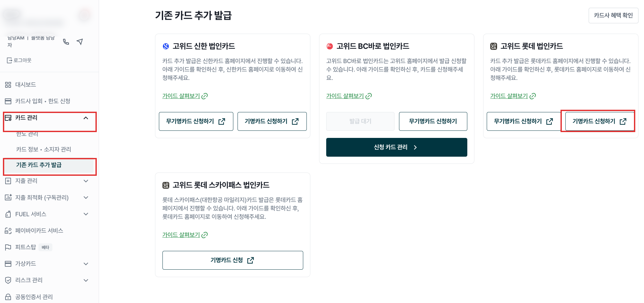Image resolution: width=644 pixels, height=303 pixels.
Task: Open 카드사 입회 • 한도 신청 menu
Action: click(43, 101)
